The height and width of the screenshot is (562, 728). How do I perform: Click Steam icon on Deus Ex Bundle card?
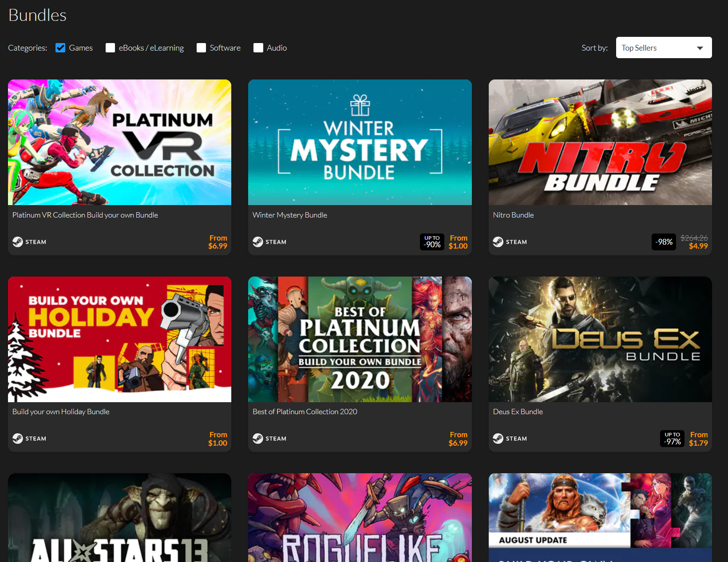[498, 439]
